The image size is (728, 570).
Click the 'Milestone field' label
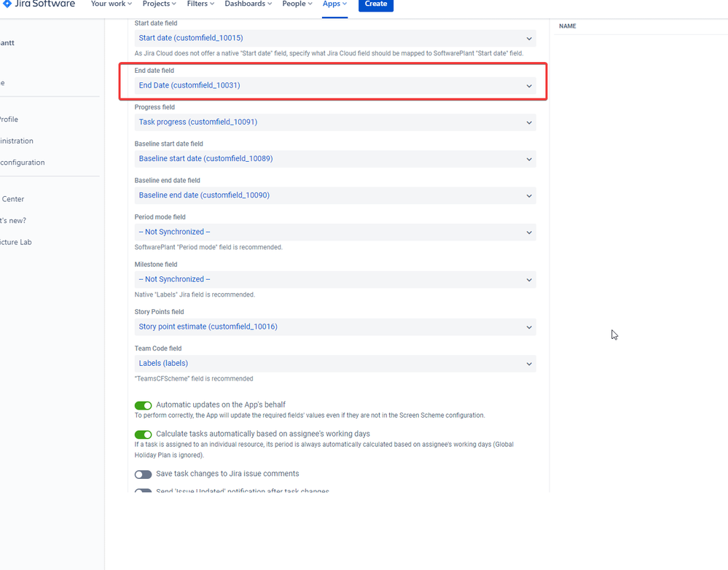point(155,265)
